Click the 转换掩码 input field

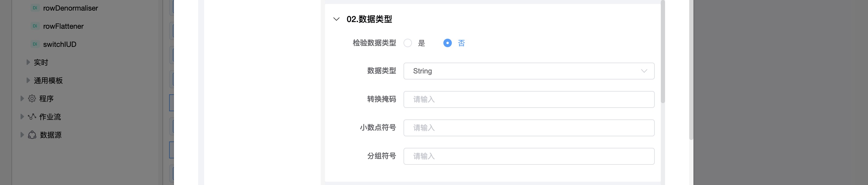[529, 99]
